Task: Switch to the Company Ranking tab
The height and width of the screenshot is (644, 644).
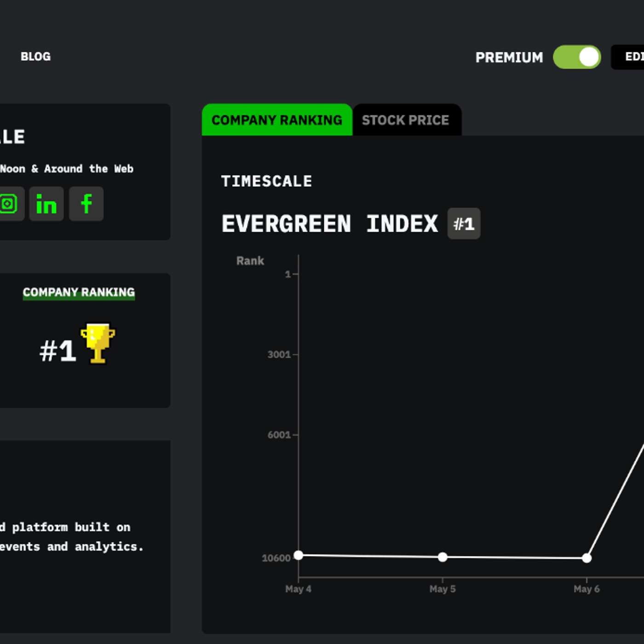Action: pyautogui.click(x=277, y=120)
